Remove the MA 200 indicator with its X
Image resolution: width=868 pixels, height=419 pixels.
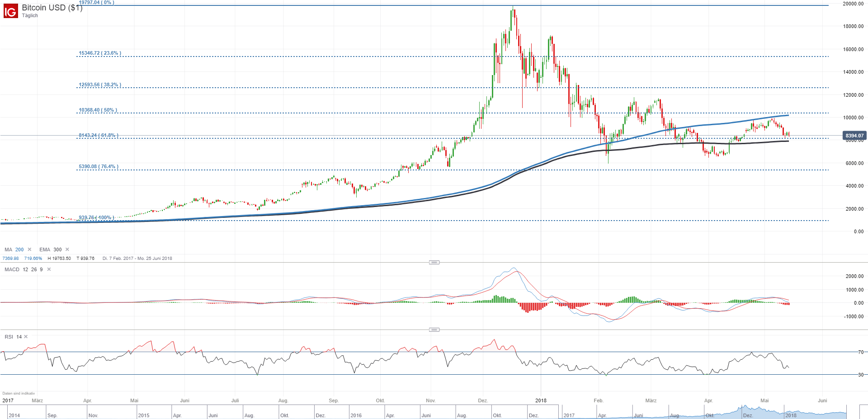click(x=29, y=250)
